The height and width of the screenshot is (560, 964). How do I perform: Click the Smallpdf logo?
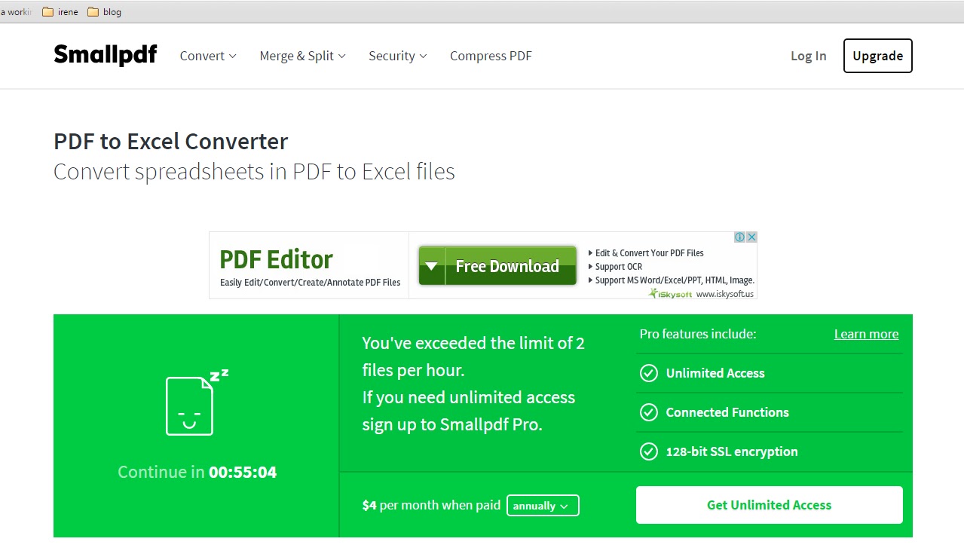point(106,56)
